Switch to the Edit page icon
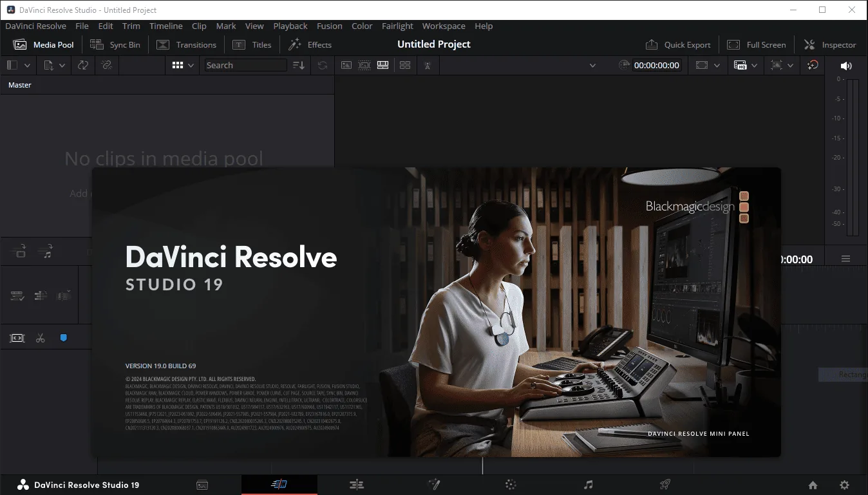 (x=357, y=485)
